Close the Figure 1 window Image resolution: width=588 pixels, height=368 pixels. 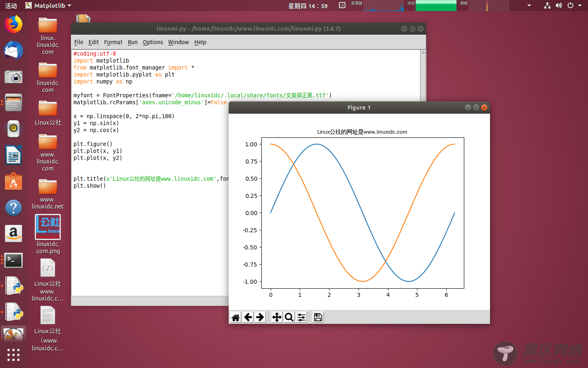click(x=484, y=108)
